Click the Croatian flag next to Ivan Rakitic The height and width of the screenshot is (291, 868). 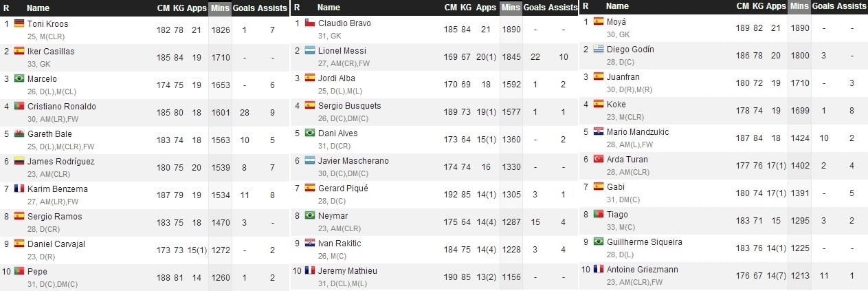click(309, 243)
